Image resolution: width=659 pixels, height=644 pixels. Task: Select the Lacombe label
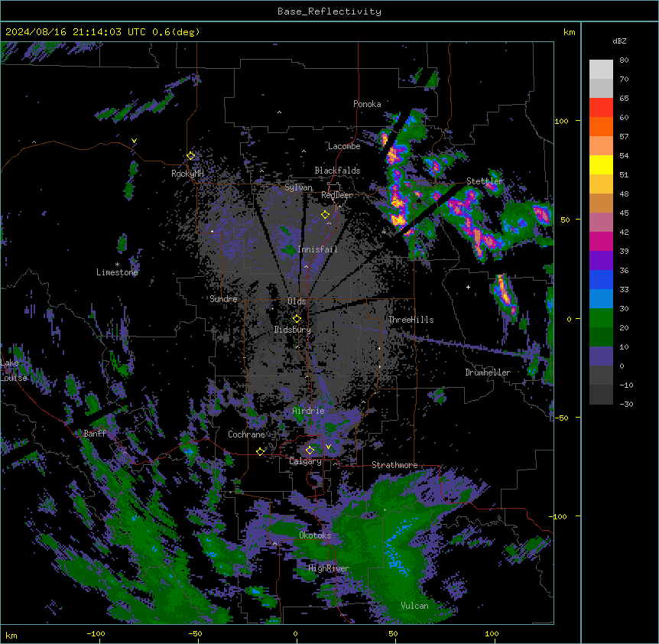344,146
